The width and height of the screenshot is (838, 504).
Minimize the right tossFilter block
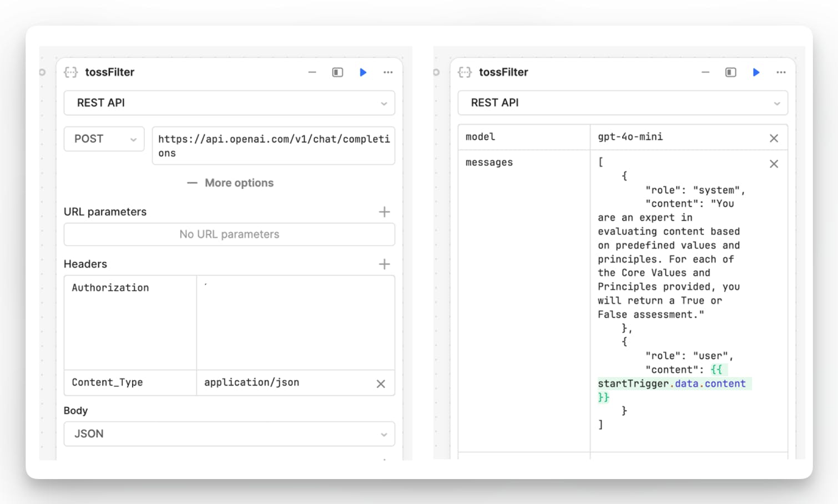[x=705, y=72]
